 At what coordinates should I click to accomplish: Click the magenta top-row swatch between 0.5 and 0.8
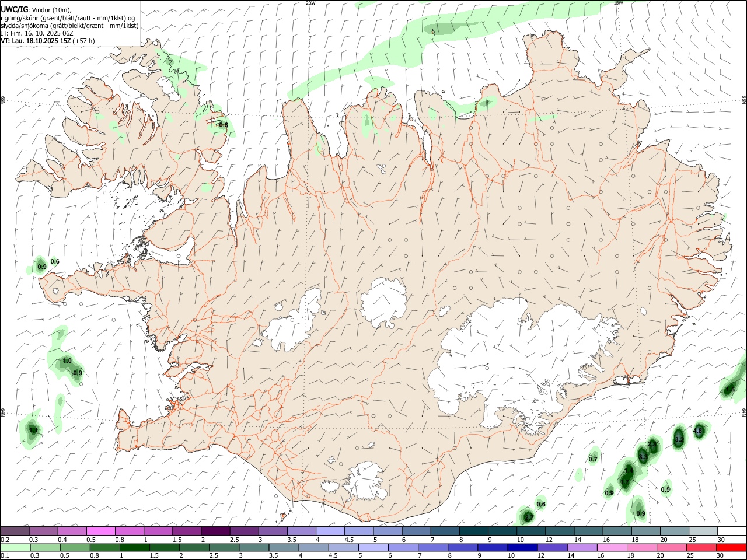click(x=101, y=531)
